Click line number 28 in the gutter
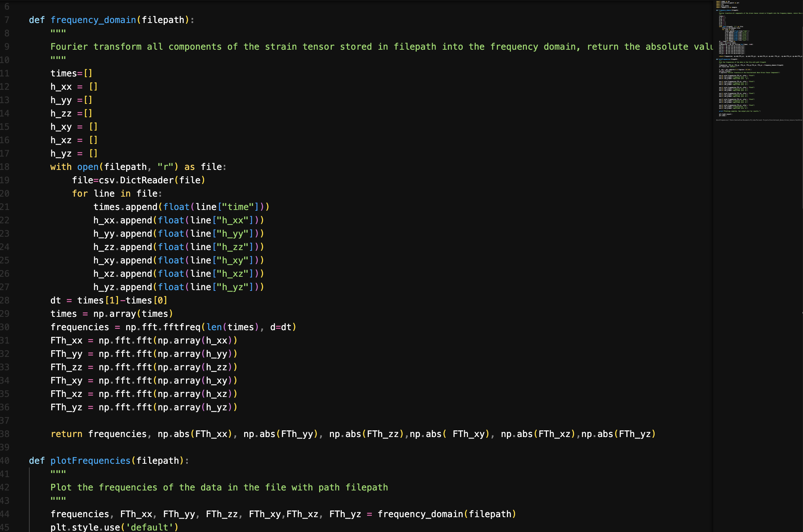Screen dimensions: 803x532 click(4, 301)
